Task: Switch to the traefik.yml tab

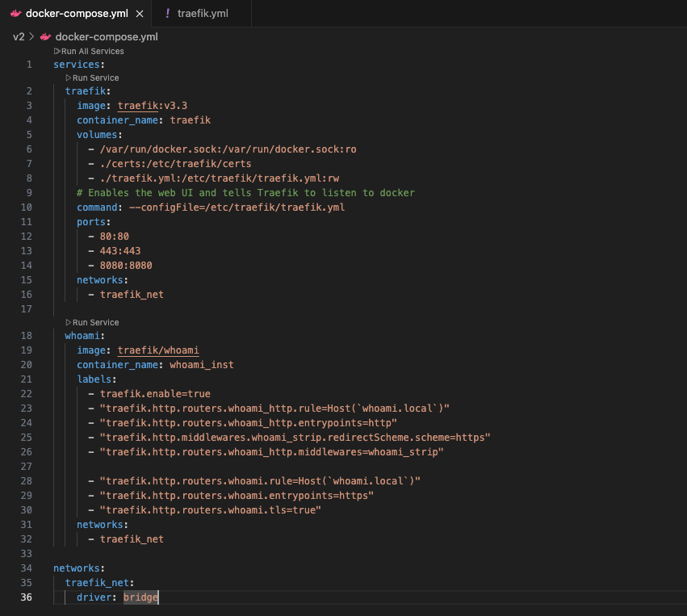Action: pyautogui.click(x=203, y=14)
